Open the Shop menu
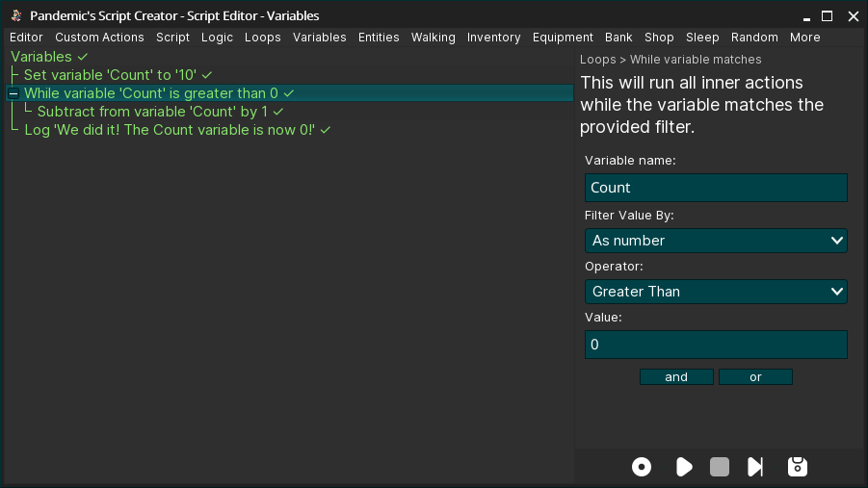 (x=659, y=38)
